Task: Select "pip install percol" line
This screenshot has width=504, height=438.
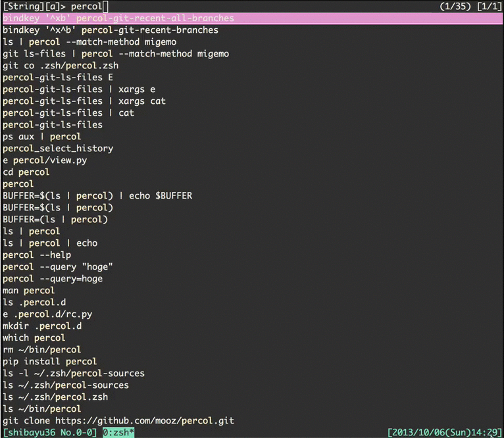Action: (50, 362)
